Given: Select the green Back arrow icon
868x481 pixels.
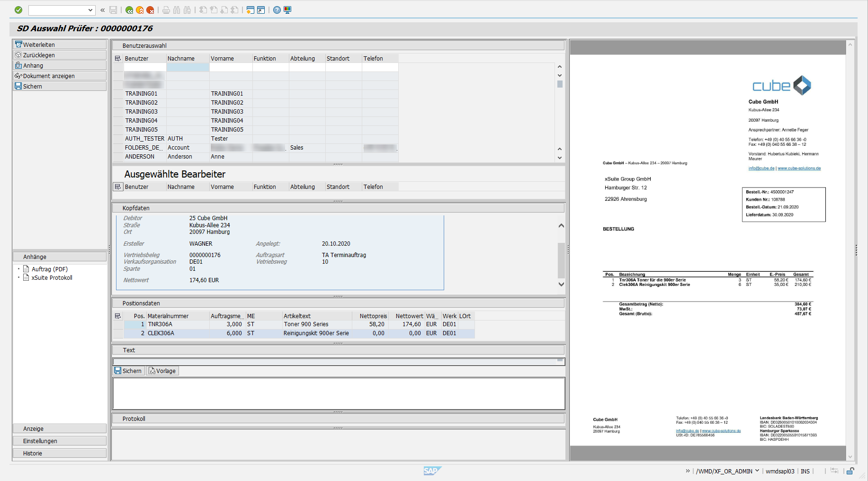Looking at the screenshot, I should [x=129, y=9].
